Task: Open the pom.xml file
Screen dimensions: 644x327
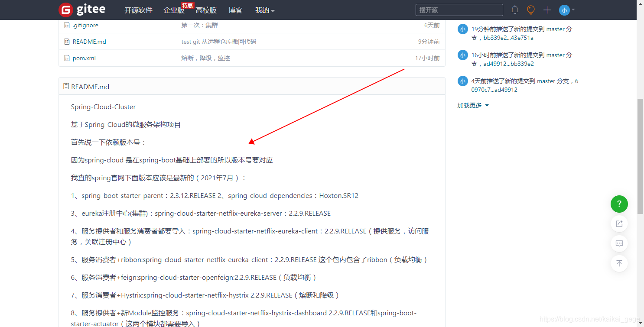Action: pos(84,58)
